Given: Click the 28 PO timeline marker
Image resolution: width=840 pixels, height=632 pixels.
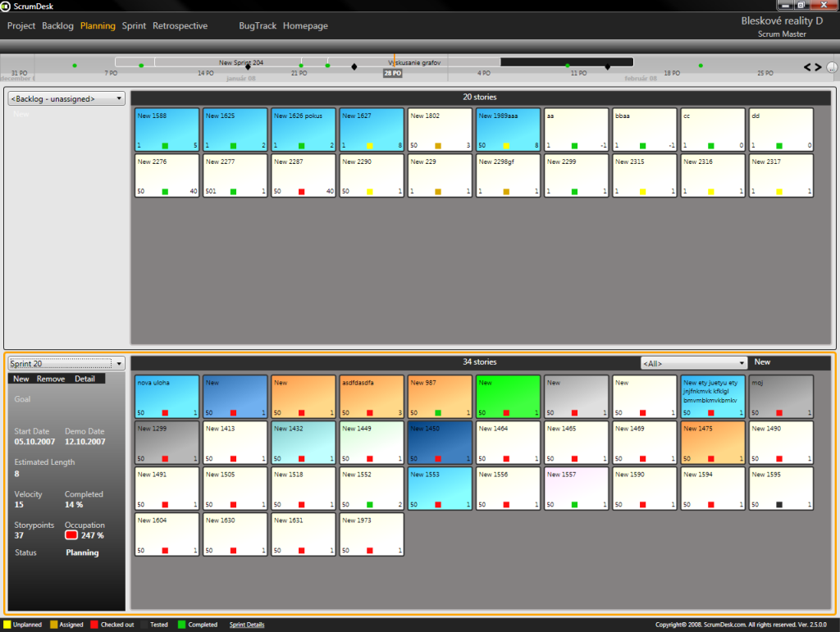Looking at the screenshot, I should (x=393, y=73).
